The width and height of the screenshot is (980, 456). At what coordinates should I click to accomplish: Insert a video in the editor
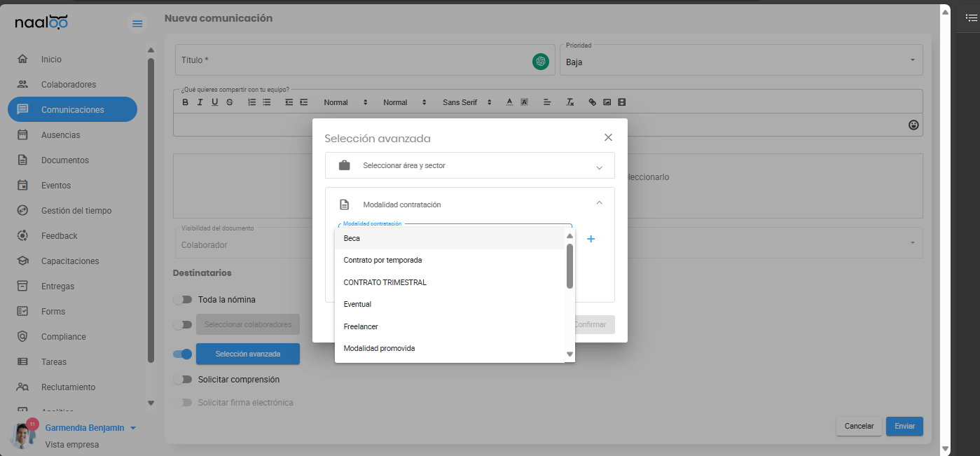pyautogui.click(x=622, y=102)
